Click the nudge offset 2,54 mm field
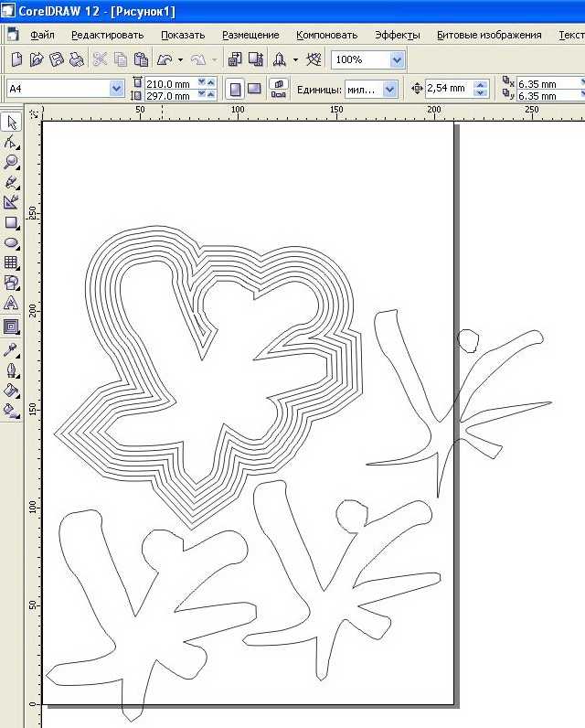Image resolution: width=585 pixels, height=728 pixels. tap(449, 88)
